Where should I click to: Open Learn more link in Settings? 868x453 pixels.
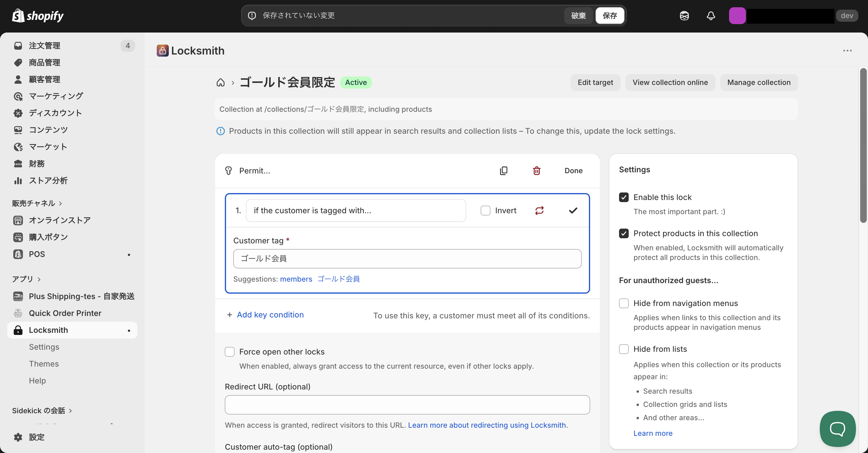(653, 433)
